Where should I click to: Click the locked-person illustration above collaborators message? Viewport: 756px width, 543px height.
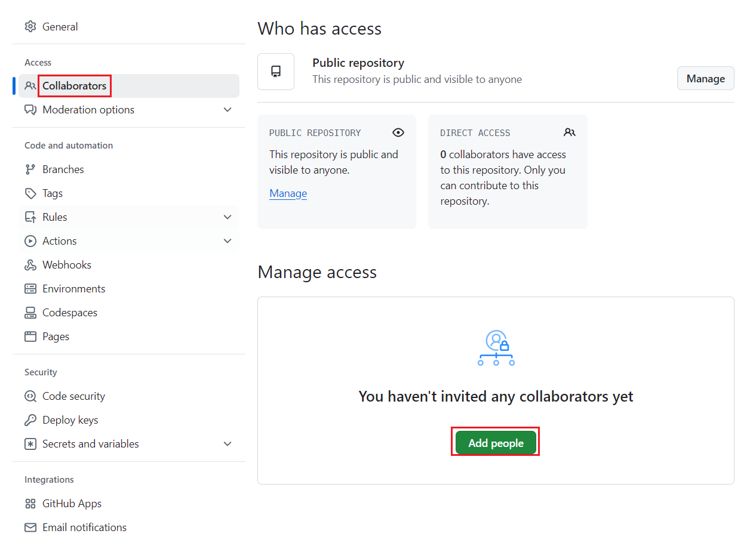(x=496, y=348)
